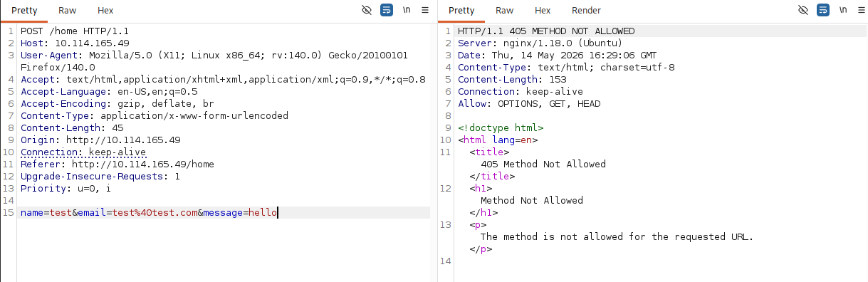Click the '405 Method Not Allowed' title text
Screen dimensions: 868x282
[543, 164]
